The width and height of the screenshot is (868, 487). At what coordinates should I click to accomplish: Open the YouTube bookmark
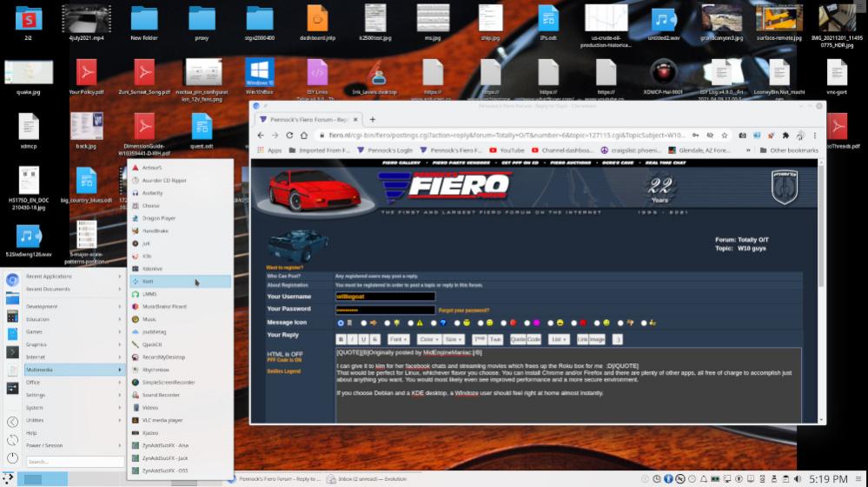click(x=507, y=150)
